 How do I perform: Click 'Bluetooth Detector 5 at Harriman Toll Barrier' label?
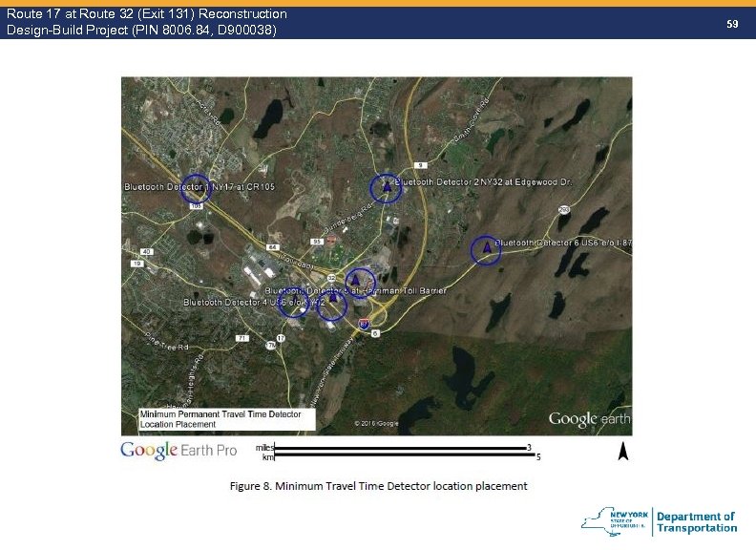(x=355, y=291)
